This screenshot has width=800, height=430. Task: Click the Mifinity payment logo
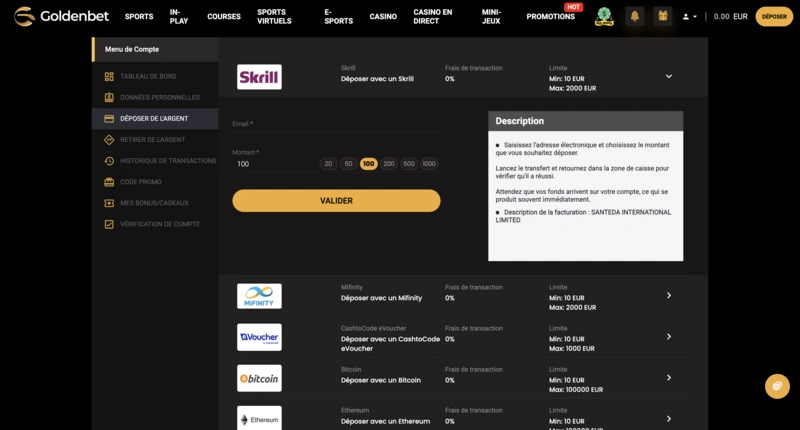259,296
